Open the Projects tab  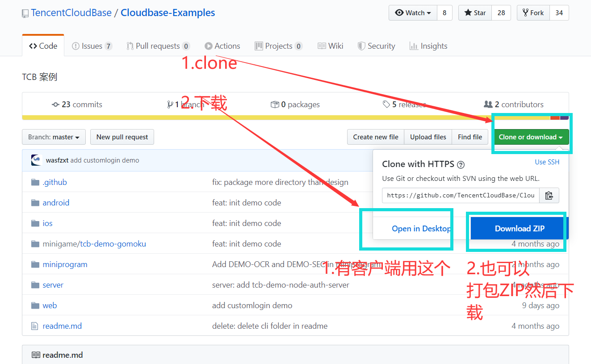[x=278, y=46]
